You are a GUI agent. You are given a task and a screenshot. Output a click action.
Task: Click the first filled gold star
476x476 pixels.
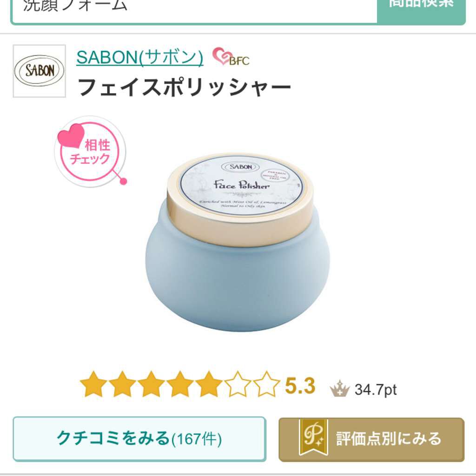[x=93, y=384]
